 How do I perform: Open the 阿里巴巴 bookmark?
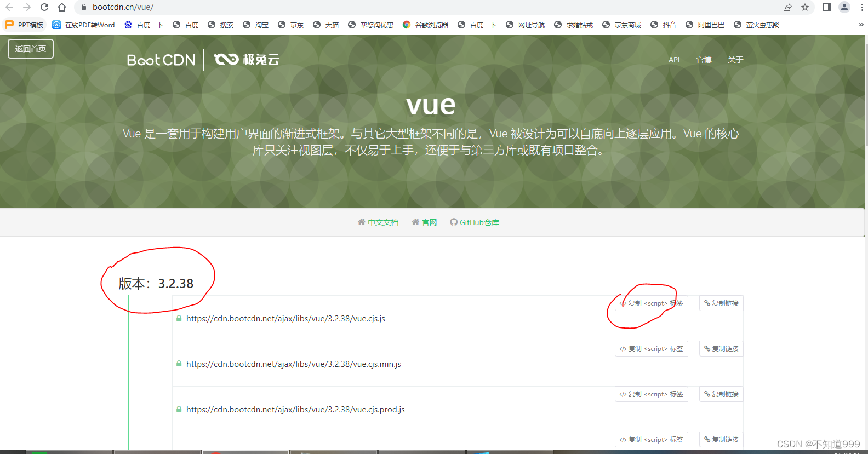705,25
